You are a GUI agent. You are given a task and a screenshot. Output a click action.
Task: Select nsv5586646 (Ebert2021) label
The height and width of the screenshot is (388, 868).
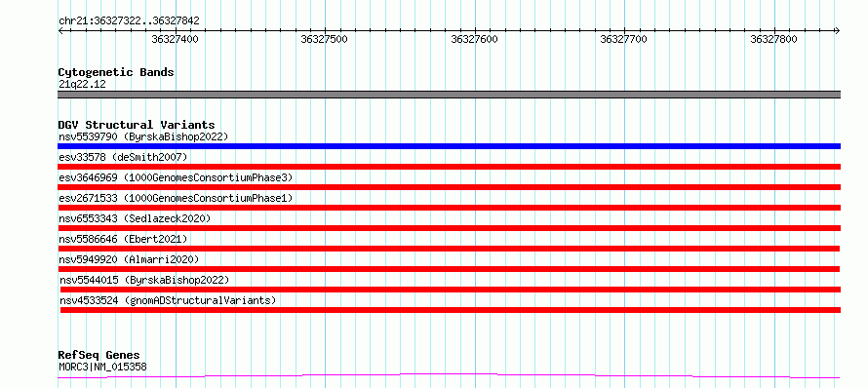[123, 239]
